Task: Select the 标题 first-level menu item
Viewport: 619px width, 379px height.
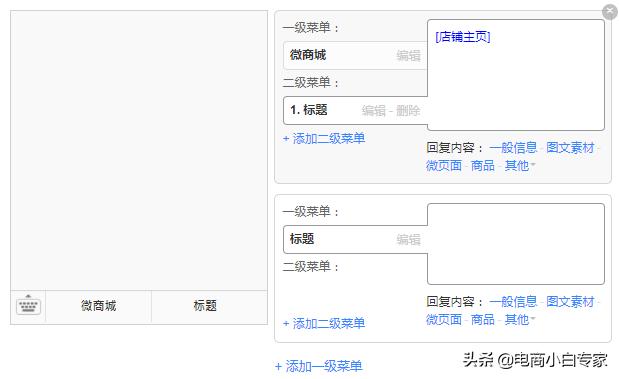Action: click(x=355, y=239)
